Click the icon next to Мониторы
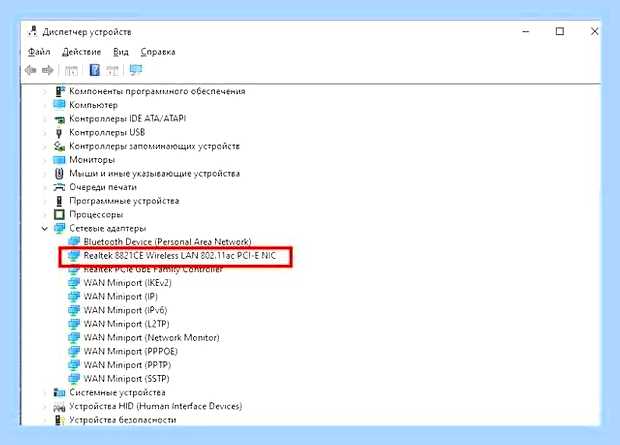This screenshot has height=445, width=620. [59, 159]
